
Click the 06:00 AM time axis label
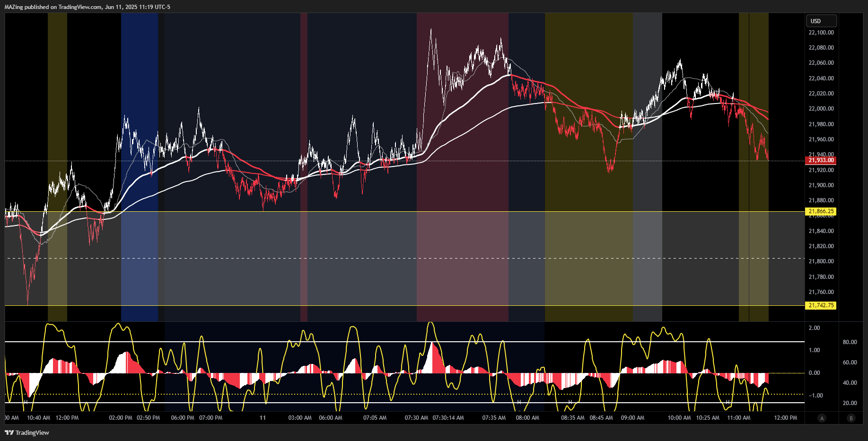331,418
